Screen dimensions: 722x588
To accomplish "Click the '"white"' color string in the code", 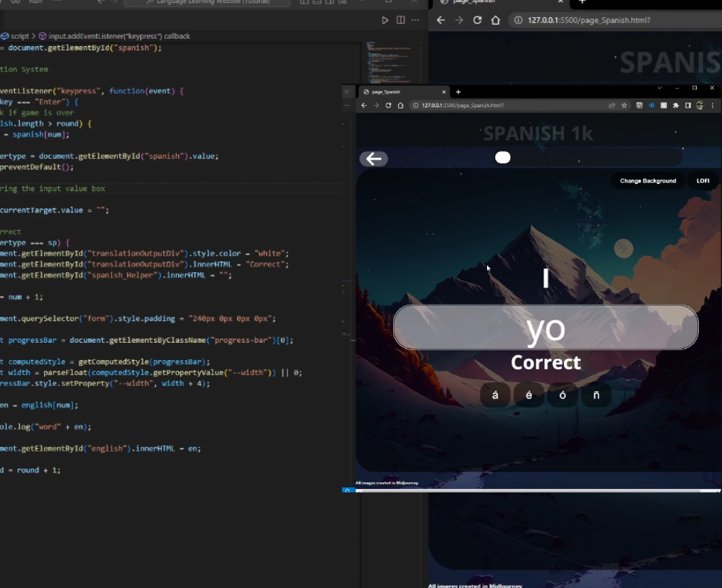I will pos(269,253).
